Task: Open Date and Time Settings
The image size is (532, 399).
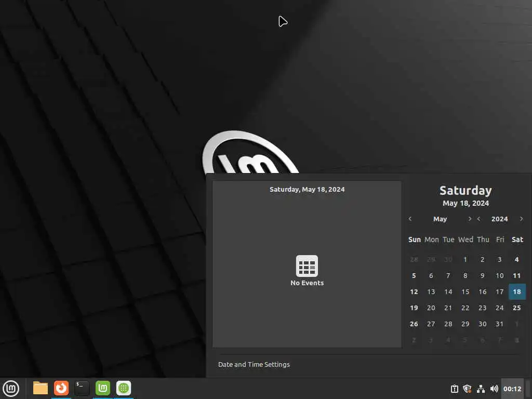Action: tap(254, 364)
